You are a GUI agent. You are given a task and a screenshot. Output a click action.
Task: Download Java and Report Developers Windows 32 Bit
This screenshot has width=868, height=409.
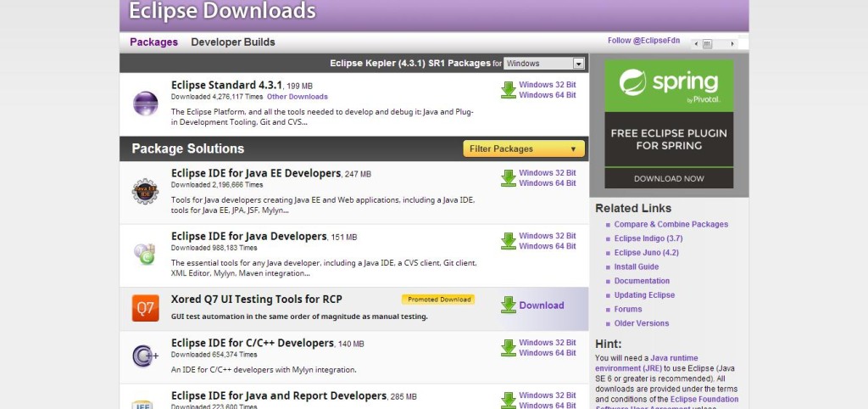pos(548,395)
